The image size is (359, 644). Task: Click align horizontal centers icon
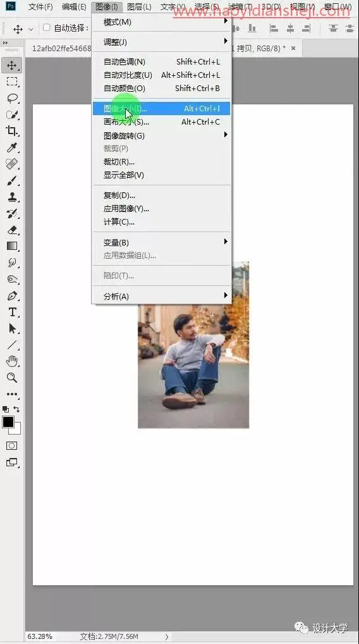290,28
